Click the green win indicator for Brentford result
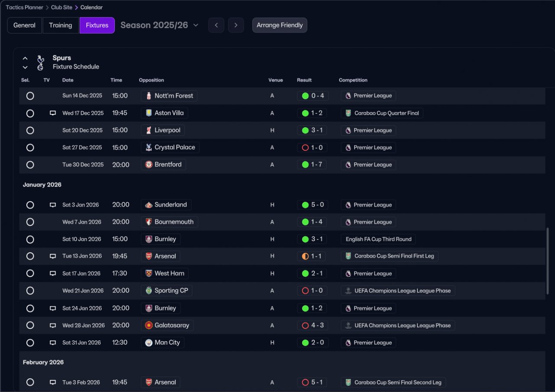 [x=305, y=165]
